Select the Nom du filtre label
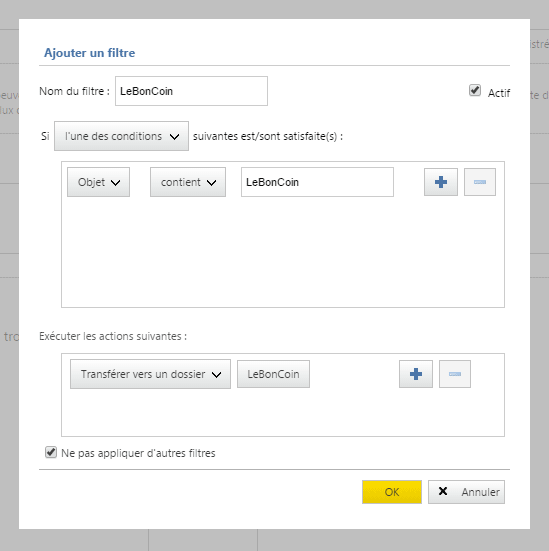Viewport: 549px width, 551px height. (75, 91)
